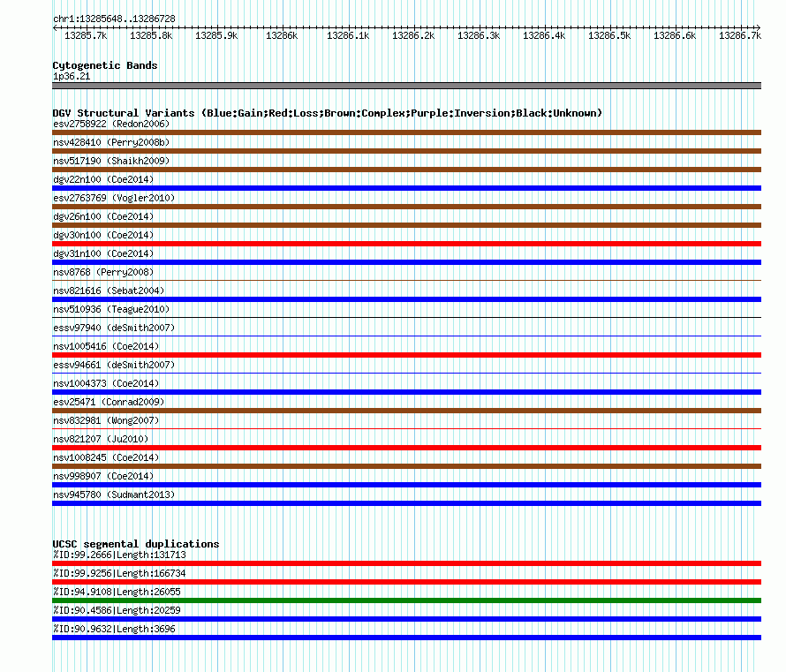The height and width of the screenshot is (672, 786).
Task: Open variant nsv517190 (Shaikh2009)
Action: pyautogui.click(x=111, y=161)
